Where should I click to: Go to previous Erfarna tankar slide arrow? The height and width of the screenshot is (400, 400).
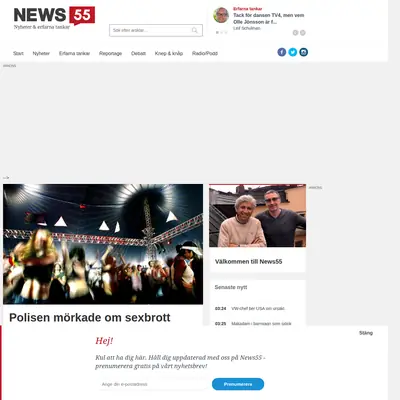pos(295,33)
